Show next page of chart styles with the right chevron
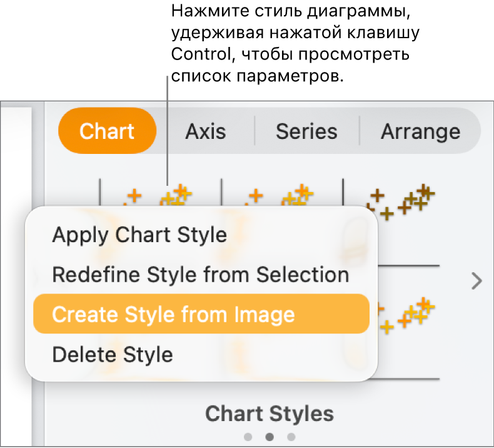The image size is (494, 448). (x=476, y=282)
